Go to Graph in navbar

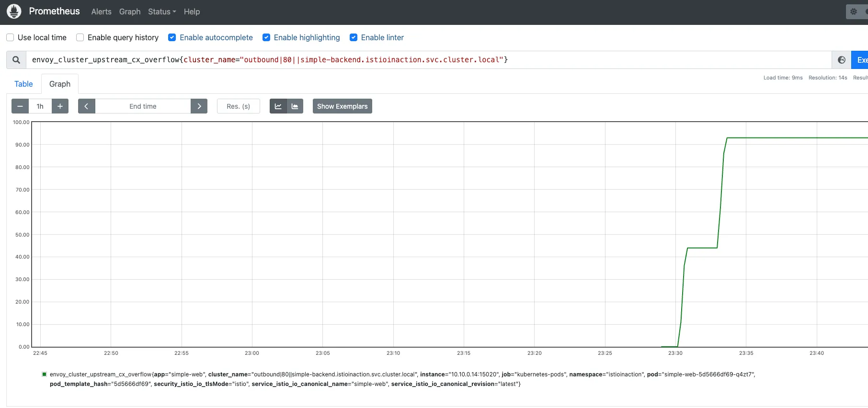(130, 11)
